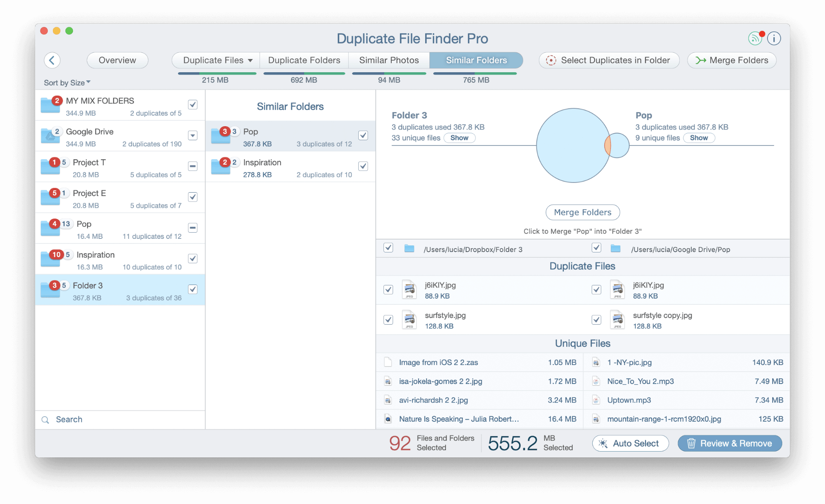Image resolution: width=825 pixels, height=504 pixels.
Task: Click Merge Folders button in toolbar
Action: [x=732, y=60]
